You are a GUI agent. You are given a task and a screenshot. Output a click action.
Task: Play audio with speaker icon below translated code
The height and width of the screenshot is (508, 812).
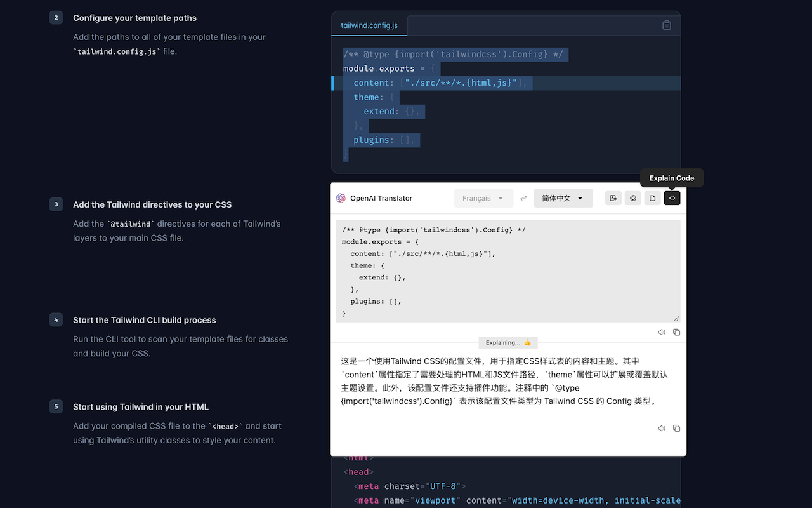[661, 331]
